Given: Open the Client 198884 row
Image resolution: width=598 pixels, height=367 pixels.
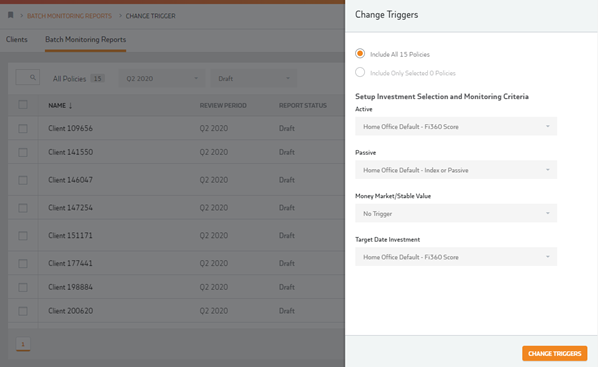Looking at the screenshot, I should [176, 287].
